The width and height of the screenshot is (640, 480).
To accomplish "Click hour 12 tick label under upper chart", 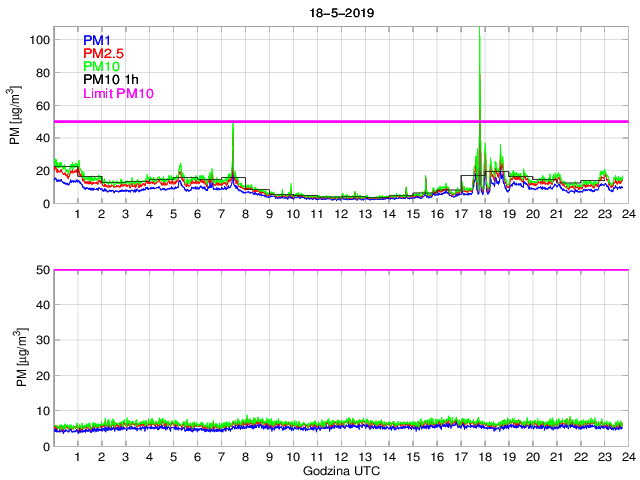I will click(340, 215).
